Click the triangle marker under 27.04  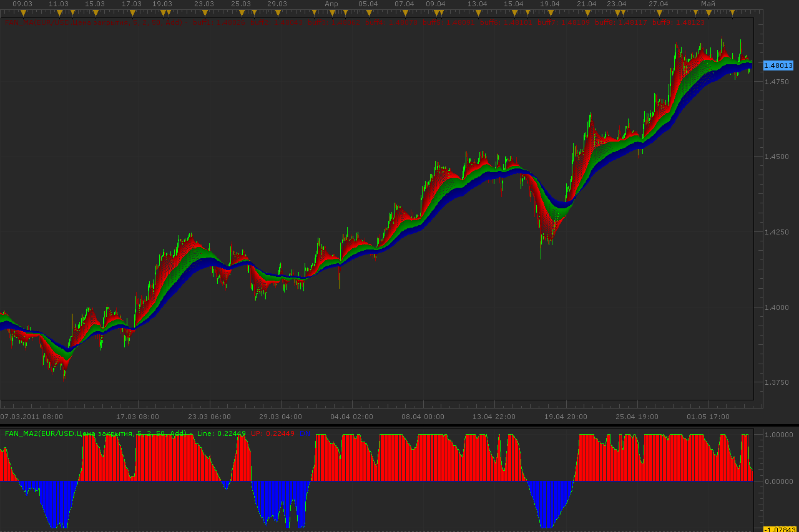(660, 12)
